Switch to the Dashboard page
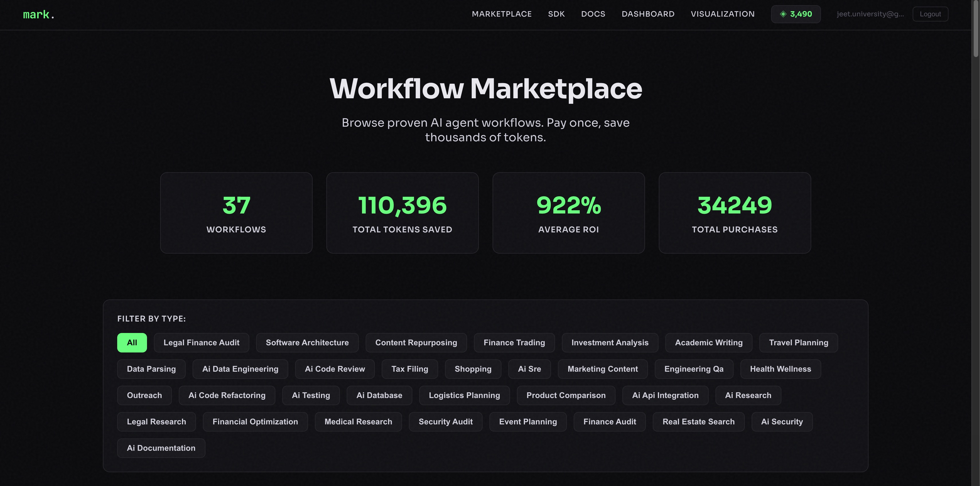Screen dimensions: 980x486 coord(648,14)
